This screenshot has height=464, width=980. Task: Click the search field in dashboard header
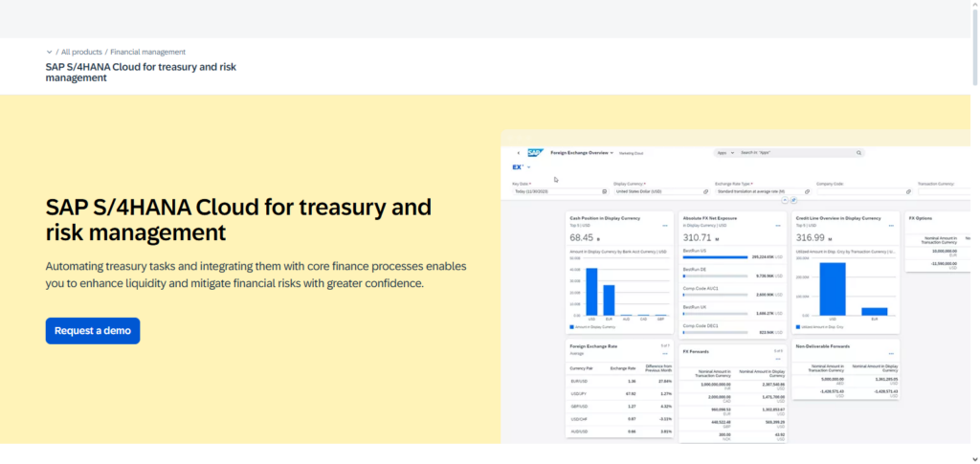coord(795,152)
